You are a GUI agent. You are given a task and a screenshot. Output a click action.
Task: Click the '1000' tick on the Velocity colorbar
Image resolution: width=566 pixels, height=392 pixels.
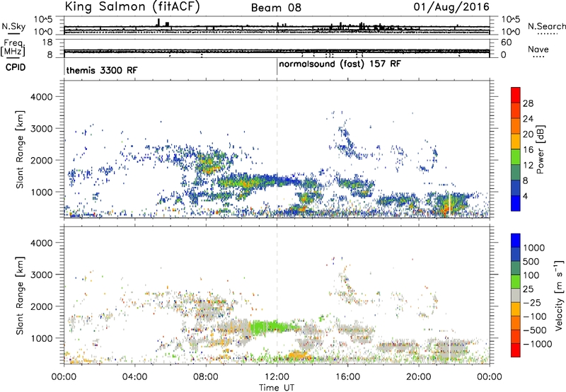point(533,248)
